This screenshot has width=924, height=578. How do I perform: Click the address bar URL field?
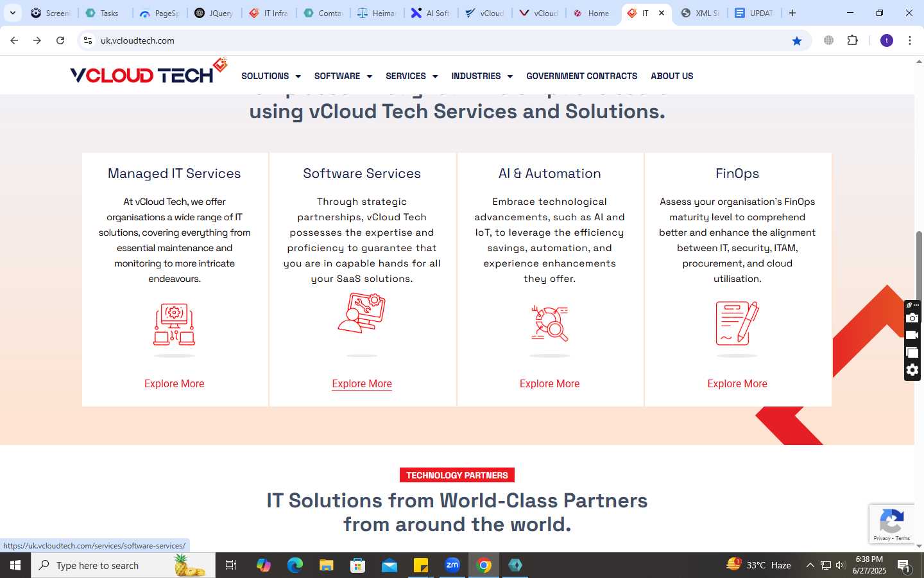pos(443,40)
